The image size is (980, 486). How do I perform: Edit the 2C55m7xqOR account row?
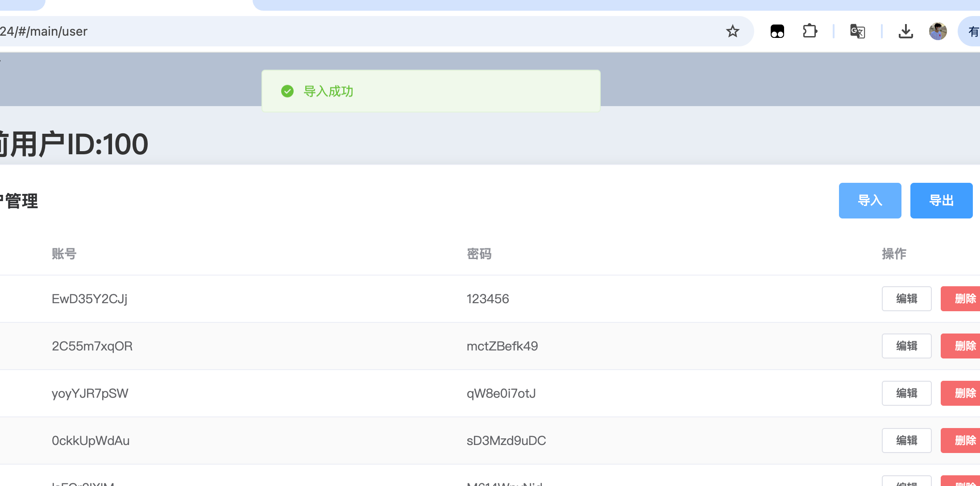click(x=906, y=346)
